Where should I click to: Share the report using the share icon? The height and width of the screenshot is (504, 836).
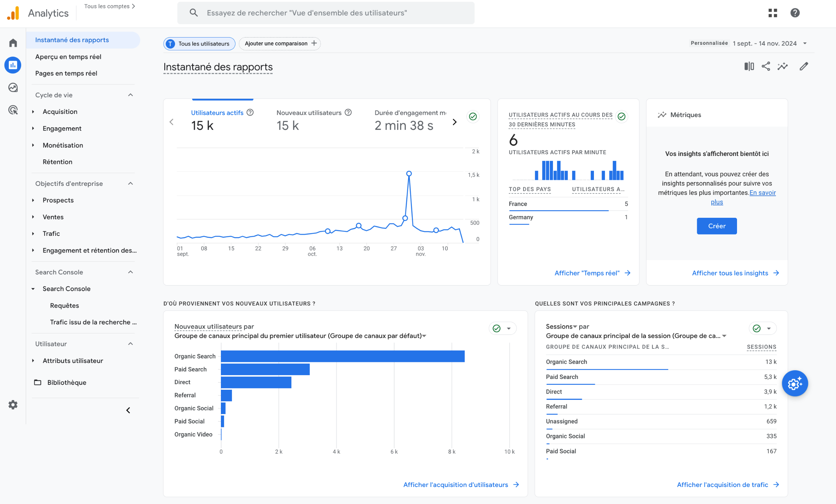(766, 66)
